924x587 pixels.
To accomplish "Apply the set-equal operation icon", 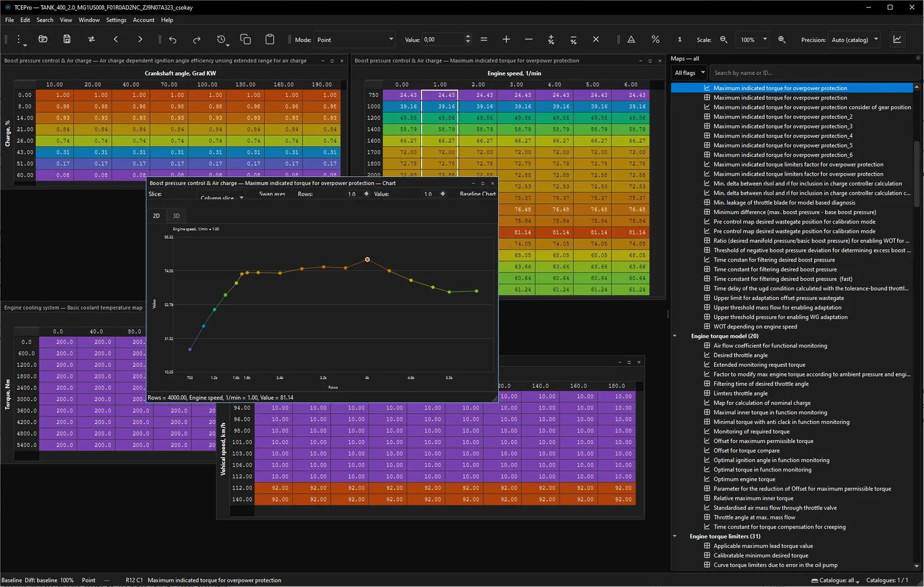I will (484, 39).
